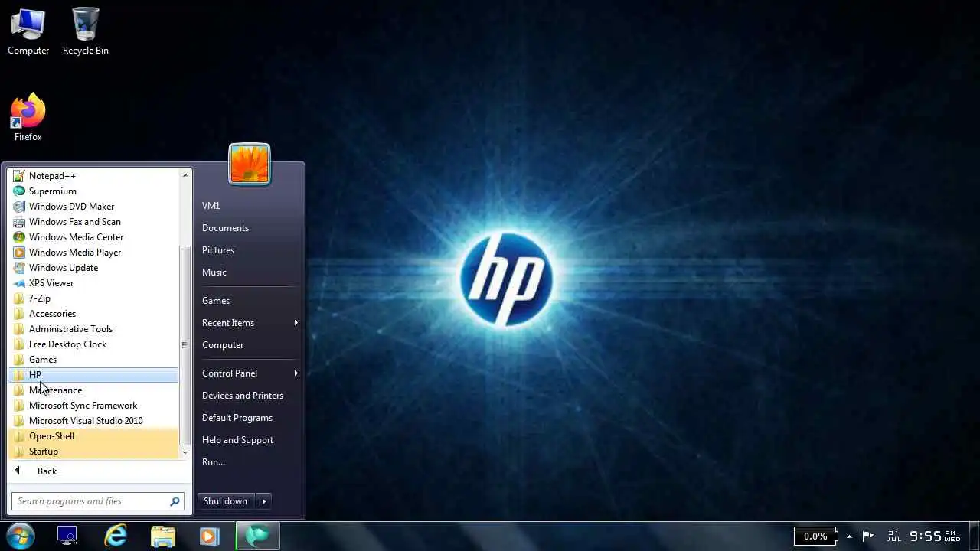The width and height of the screenshot is (980, 551).
Task: Open Devices and Printers
Action: coord(243,396)
